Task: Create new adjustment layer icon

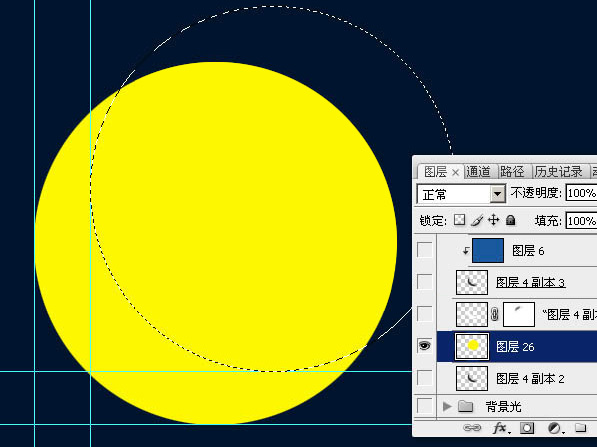Action: pos(554,428)
